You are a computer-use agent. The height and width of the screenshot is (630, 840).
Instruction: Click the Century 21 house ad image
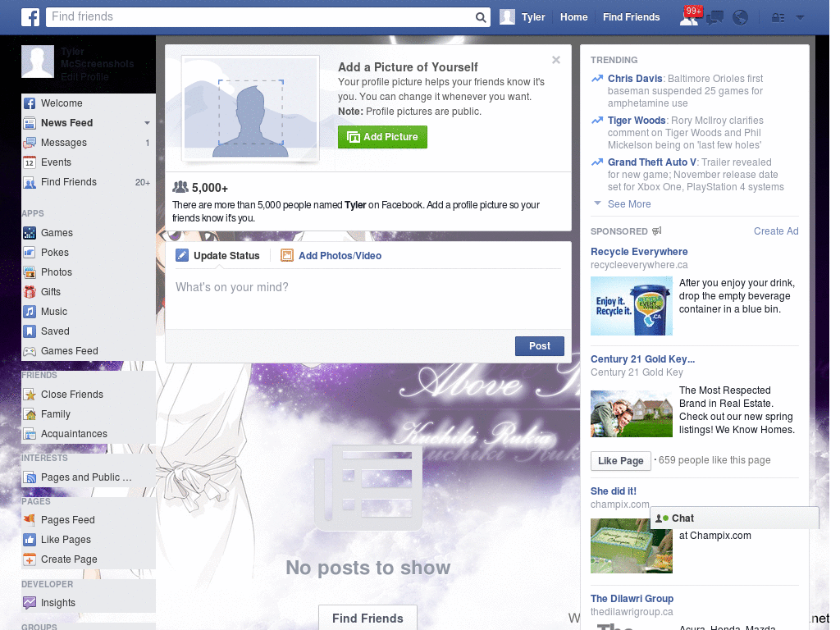coord(631,413)
